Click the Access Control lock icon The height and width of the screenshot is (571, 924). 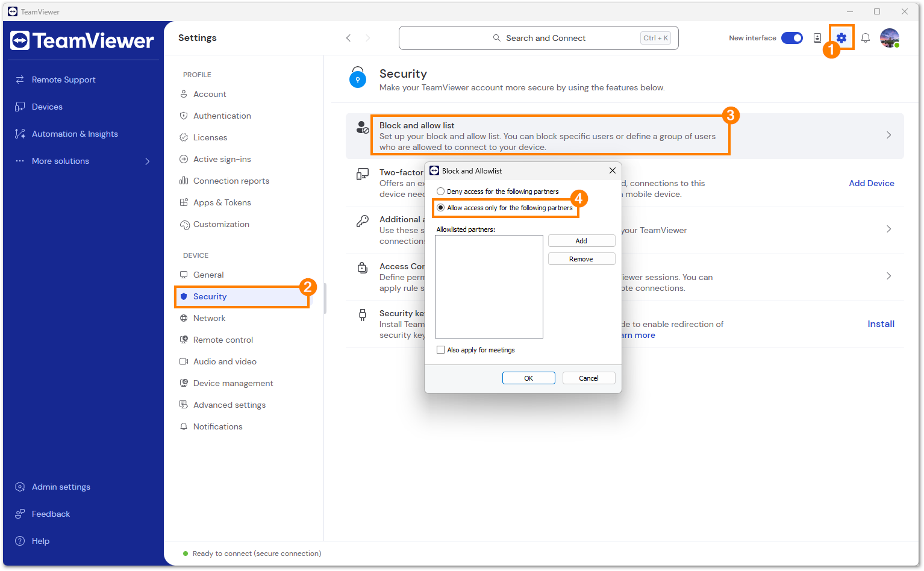[363, 267]
